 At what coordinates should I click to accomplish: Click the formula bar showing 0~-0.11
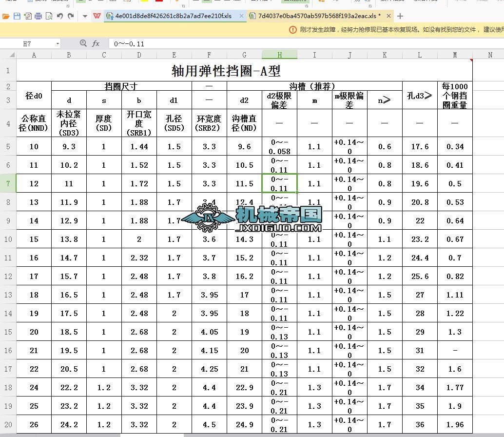pos(306,44)
